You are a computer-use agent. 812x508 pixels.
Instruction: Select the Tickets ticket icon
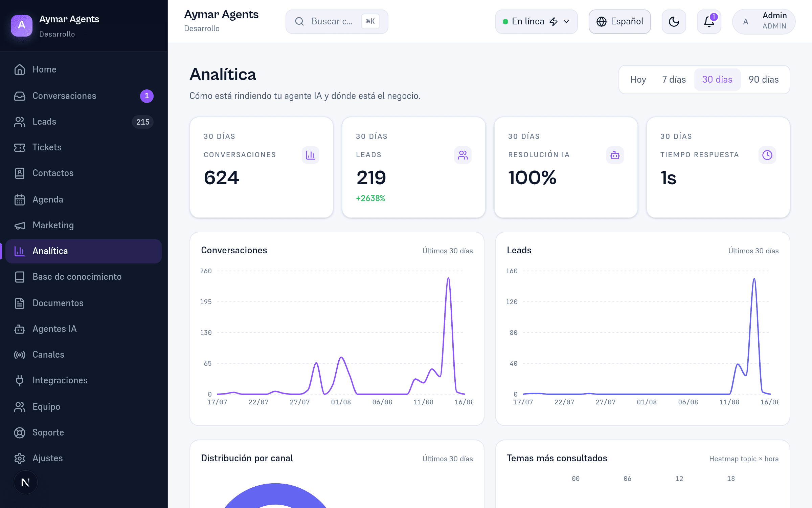pos(20,147)
